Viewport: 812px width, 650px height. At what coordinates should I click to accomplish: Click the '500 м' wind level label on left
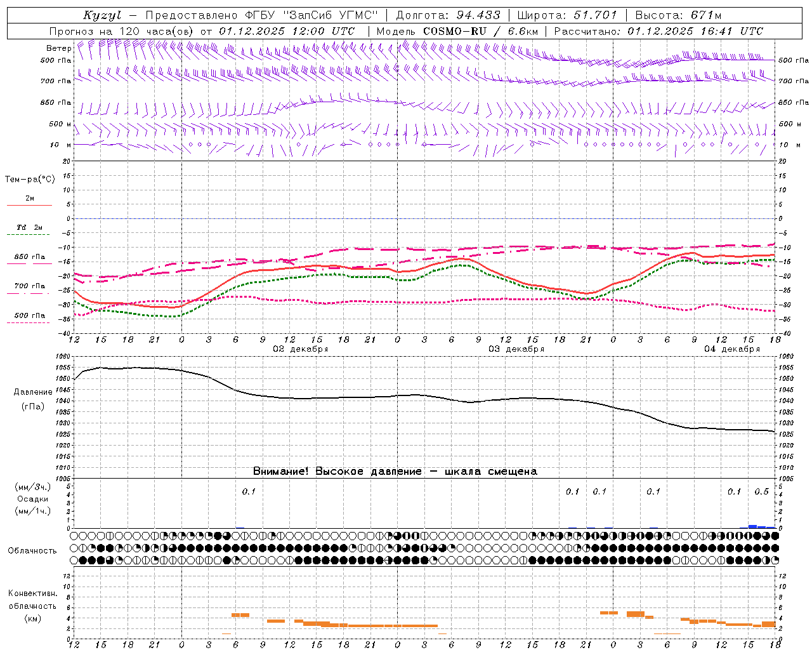click(60, 124)
